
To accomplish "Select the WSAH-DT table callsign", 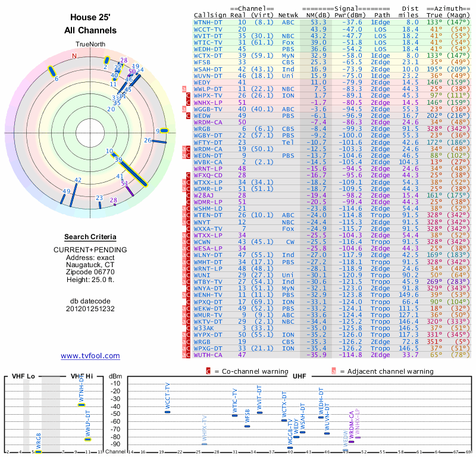I will pos(208,69).
